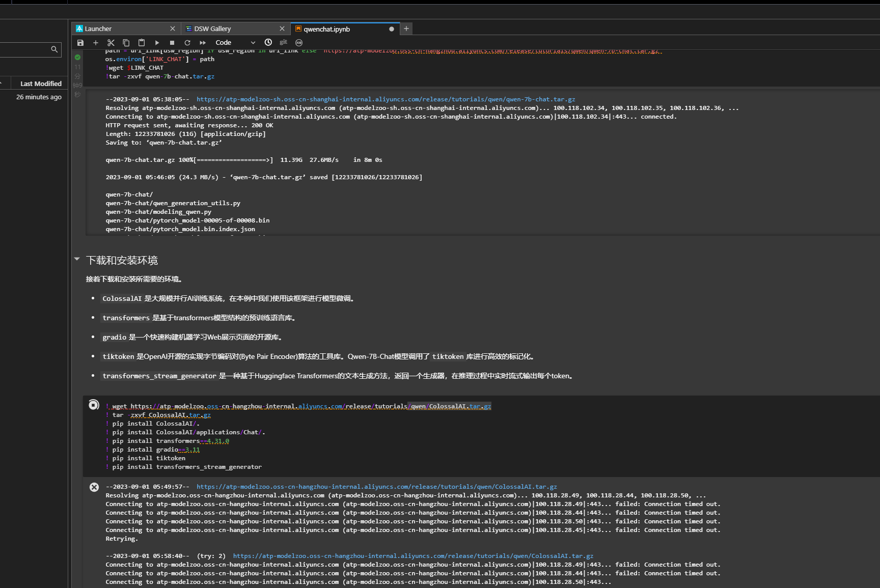Viewport: 880px width, 588px height.
Task: Paste cells from the clipboard
Action: pyautogui.click(x=142, y=43)
